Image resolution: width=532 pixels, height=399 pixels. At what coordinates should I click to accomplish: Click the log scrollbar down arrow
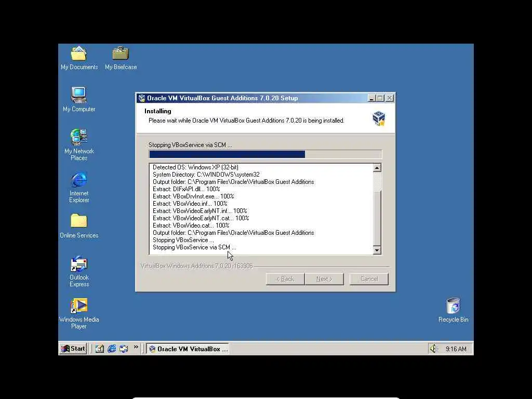pyautogui.click(x=377, y=250)
